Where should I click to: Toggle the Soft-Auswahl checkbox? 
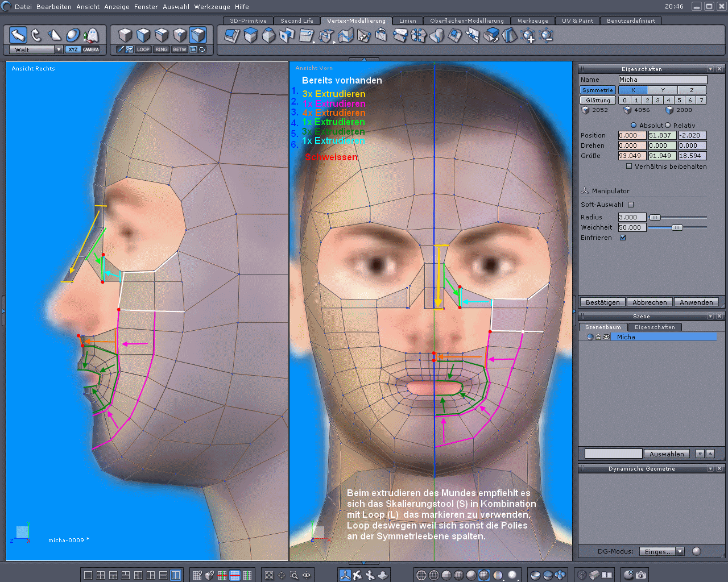point(631,205)
